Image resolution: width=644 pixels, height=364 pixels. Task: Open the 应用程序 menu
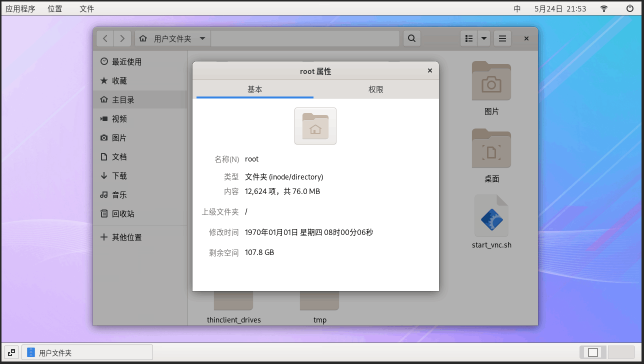[x=20, y=8]
